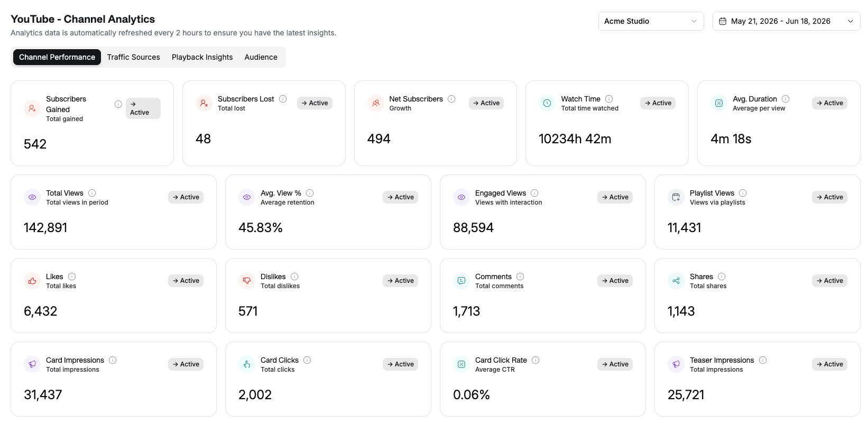Image resolution: width=868 pixels, height=423 pixels.
Task: Select the Channel Performance tab
Action: click(x=57, y=57)
